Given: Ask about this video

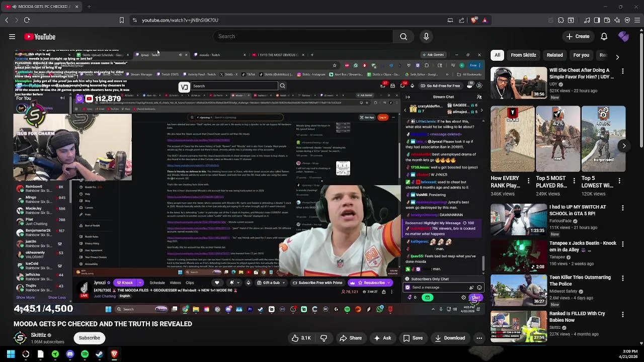Looking at the screenshot, I should [x=382, y=338].
